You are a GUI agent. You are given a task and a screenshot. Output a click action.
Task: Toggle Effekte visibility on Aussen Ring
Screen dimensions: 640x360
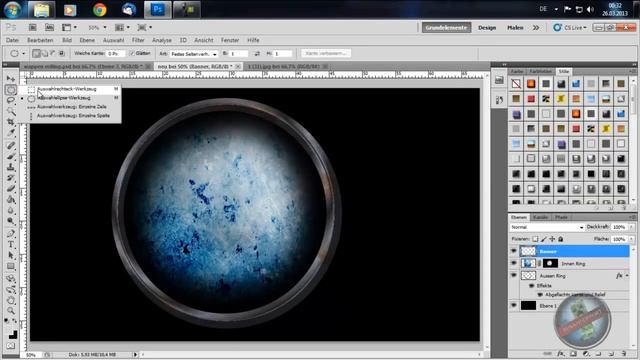pyautogui.click(x=531, y=286)
